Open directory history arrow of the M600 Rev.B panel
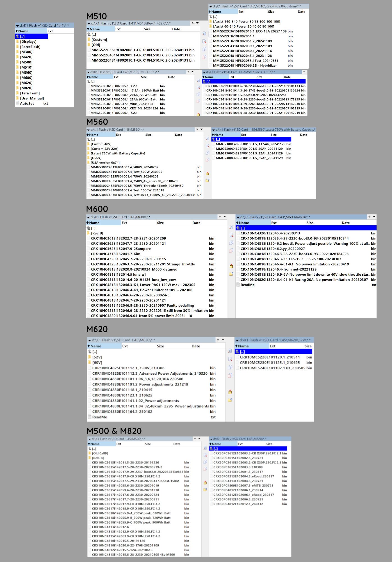Viewport: 392px width, 562px height. [x=374, y=217]
